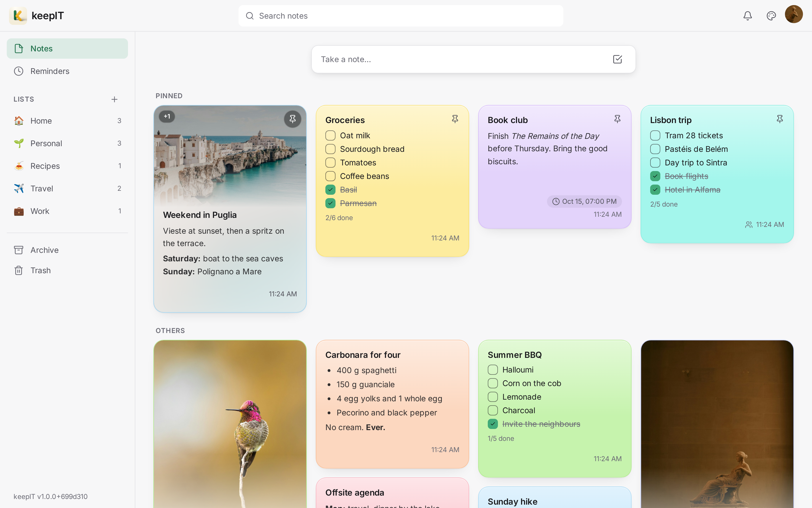Click the 2/5 done progress text
This screenshot has height=508, width=812.
pyautogui.click(x=664, y=204)
